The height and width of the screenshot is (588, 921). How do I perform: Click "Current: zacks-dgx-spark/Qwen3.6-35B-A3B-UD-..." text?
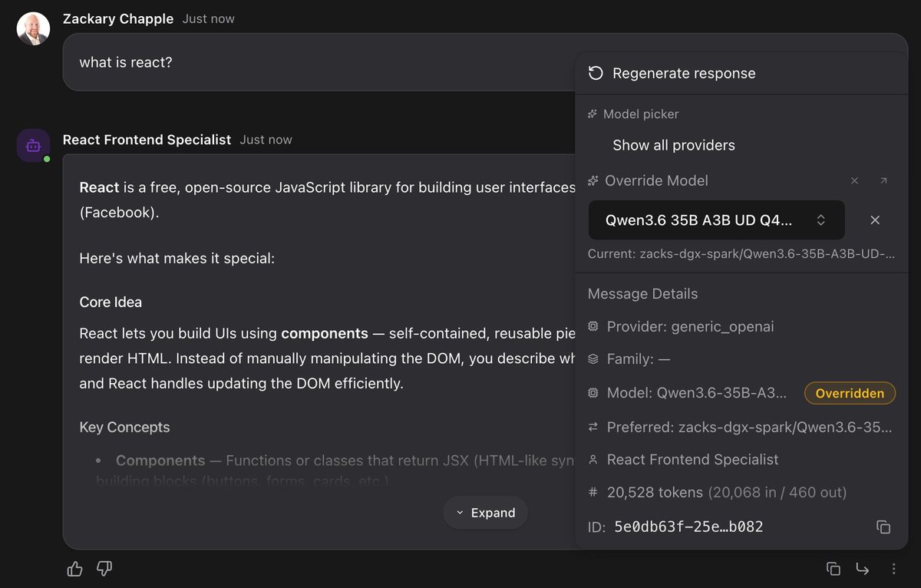741,253
